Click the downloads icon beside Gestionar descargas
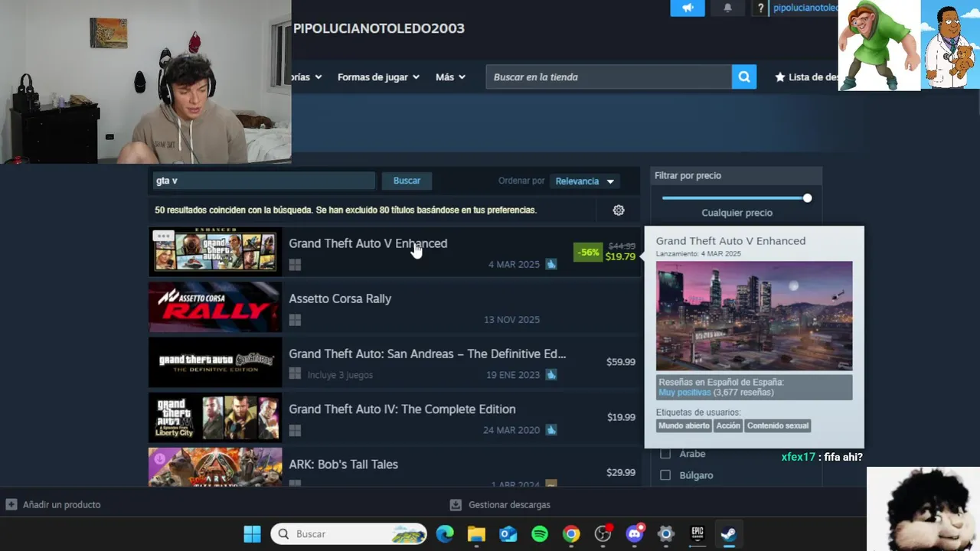The width and height of the screenshot is (980, 551). [x=456, y=504]
